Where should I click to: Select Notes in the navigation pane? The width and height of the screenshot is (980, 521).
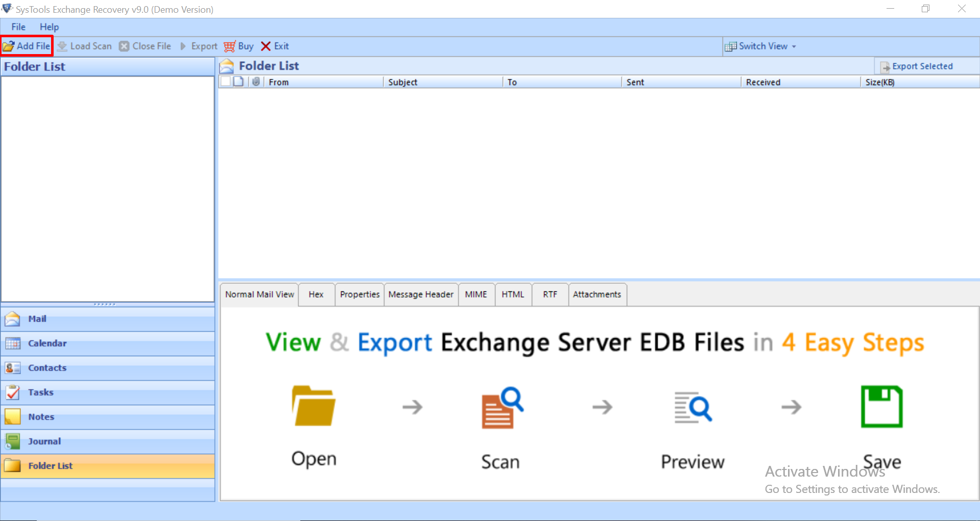tap(108, 417)
